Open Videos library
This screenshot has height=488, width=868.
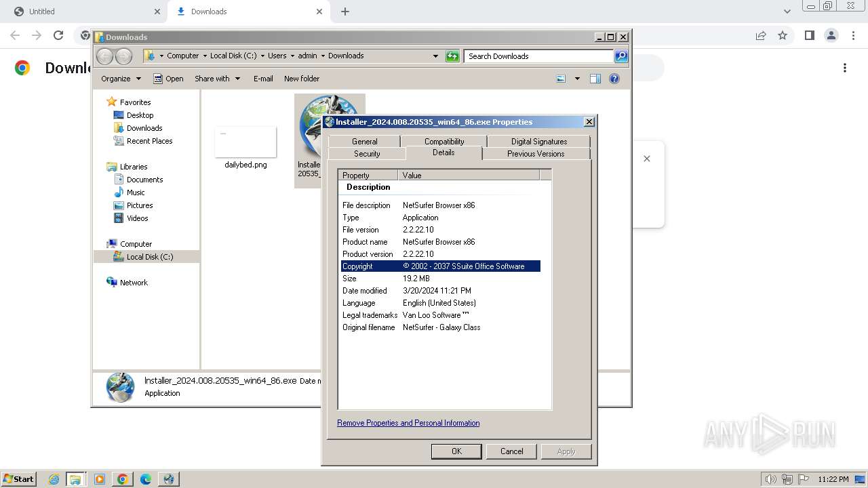[x=137, y=218]
